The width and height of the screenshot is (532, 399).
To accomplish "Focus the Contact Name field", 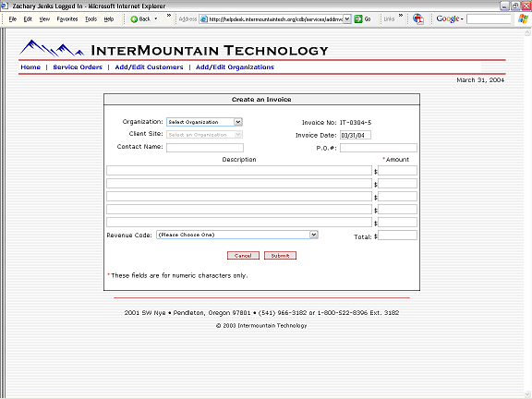I will click(x=205, y=148).
